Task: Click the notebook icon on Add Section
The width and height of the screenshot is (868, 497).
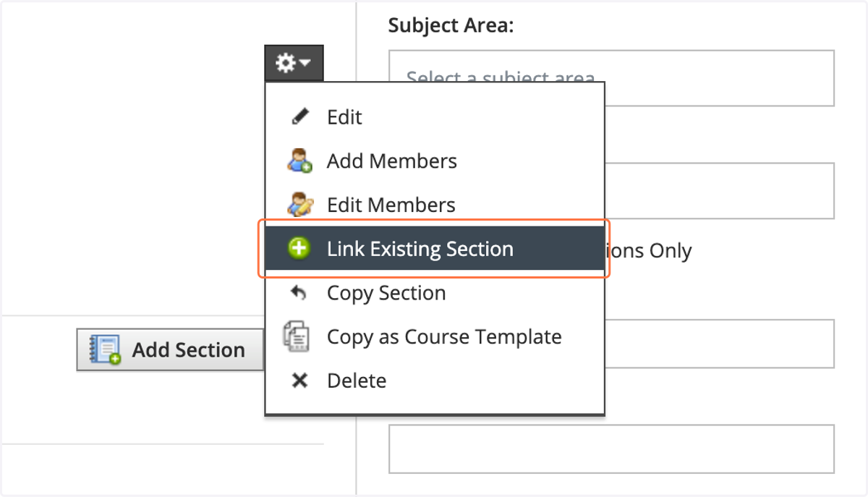Action: 106,350
